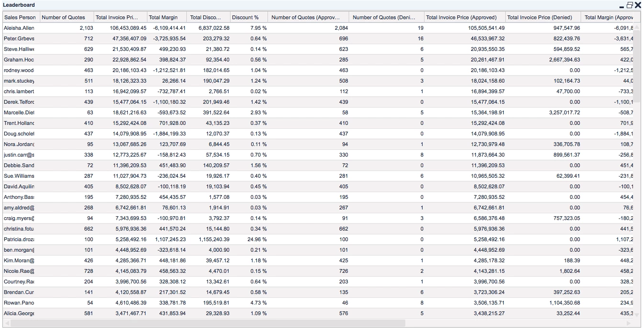Select the Graham.Hoc row name
The height and width of the screenshot is (331, 644).
pos(19,60)
